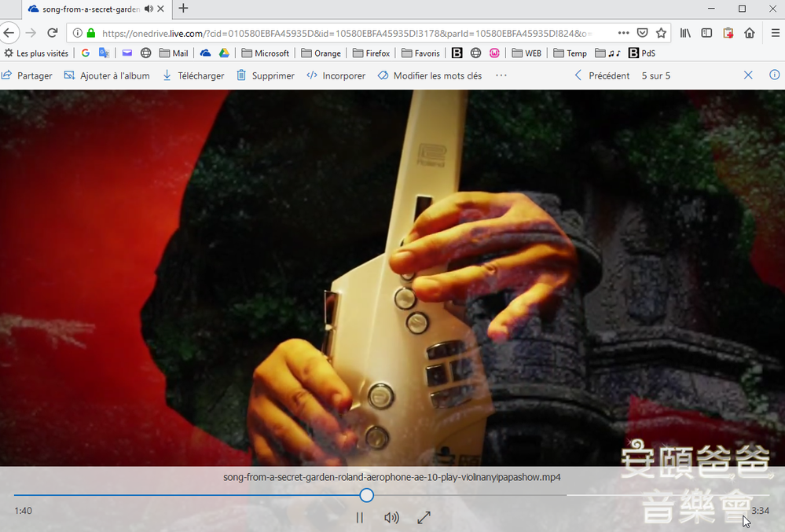Image resolution: width=785 pixels, height=532 pixels.
Task: Click the address bar URL field
Action: pyautogui.click(x=314, y=35)
